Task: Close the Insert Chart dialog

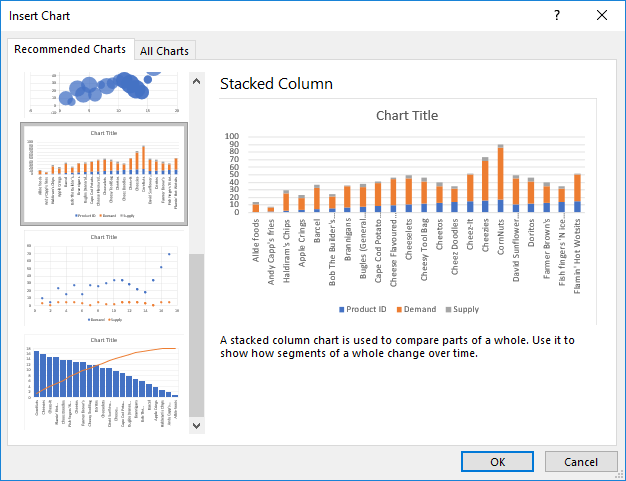Action: point(601,15)
